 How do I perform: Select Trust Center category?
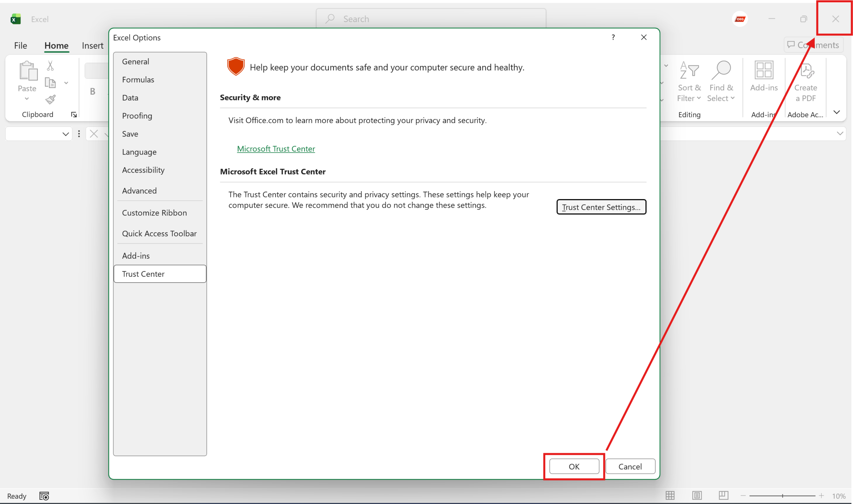point(160,274)
